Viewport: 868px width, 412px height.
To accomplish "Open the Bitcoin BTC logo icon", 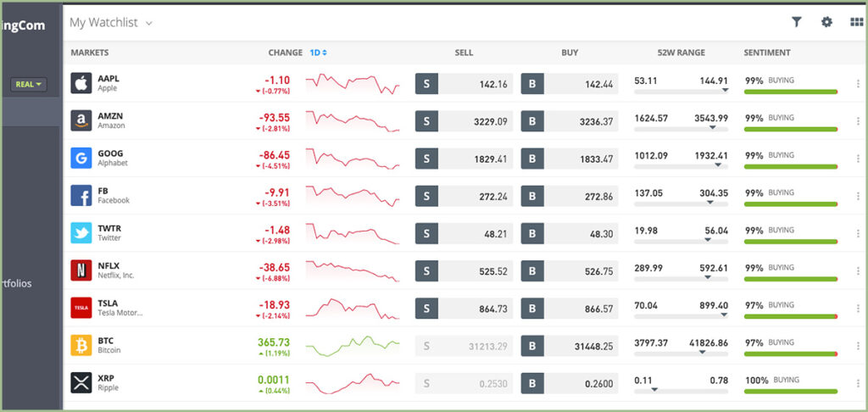I will point(81,345).
